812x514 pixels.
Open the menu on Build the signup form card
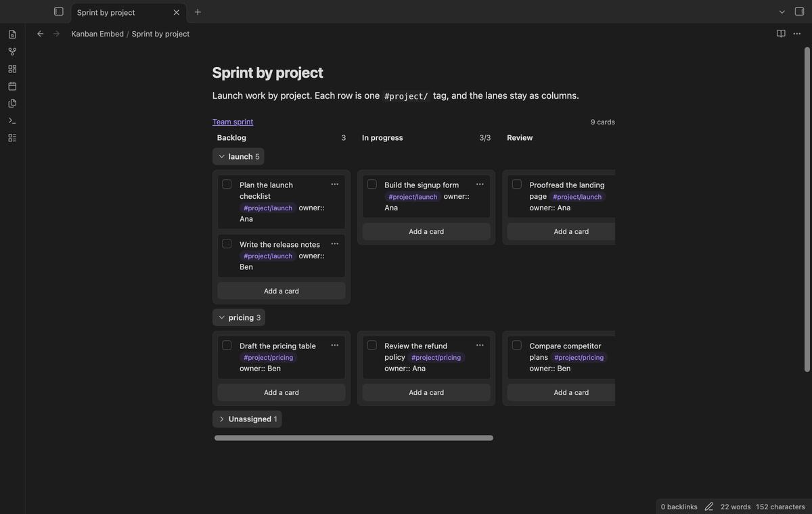(480, 184)
